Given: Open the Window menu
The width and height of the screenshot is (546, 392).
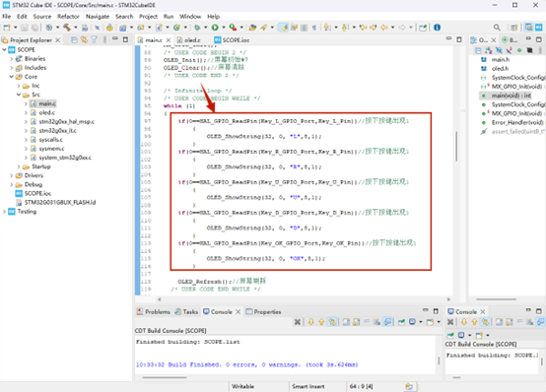Looking at the screenshot, I should click(x=190, y=17).
